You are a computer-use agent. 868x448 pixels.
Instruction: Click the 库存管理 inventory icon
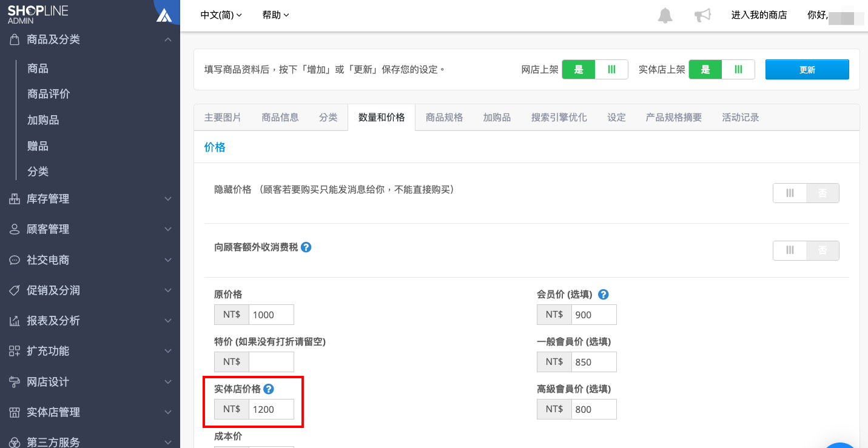click(x=15, y=199)
